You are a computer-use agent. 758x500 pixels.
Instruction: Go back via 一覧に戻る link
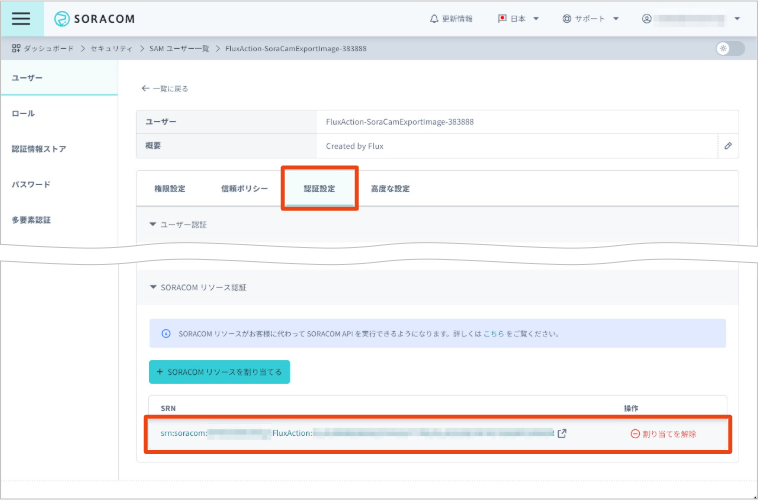click(x=165, y=88)
